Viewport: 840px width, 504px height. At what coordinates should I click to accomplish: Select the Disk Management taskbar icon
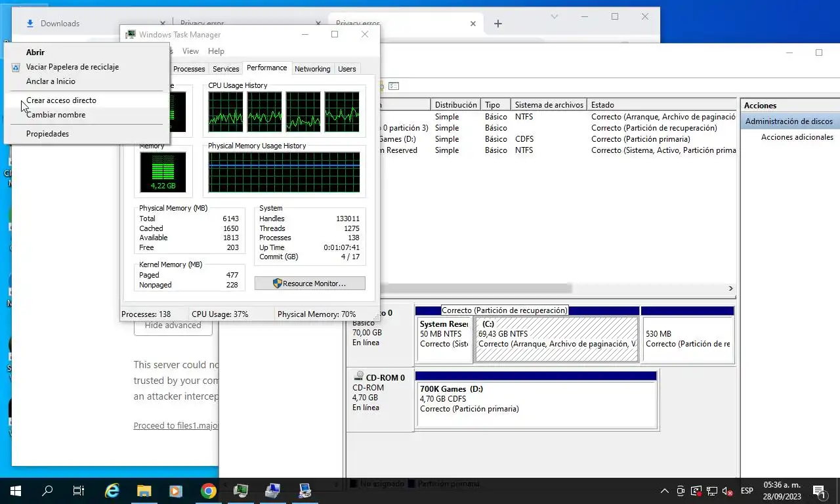tap(304, 490)
